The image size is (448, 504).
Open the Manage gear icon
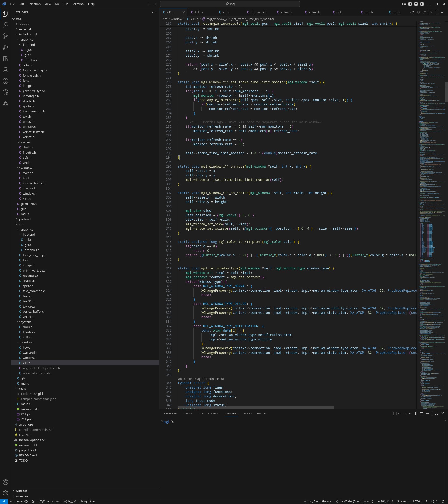pyautogui.click(x=5, y=493)
